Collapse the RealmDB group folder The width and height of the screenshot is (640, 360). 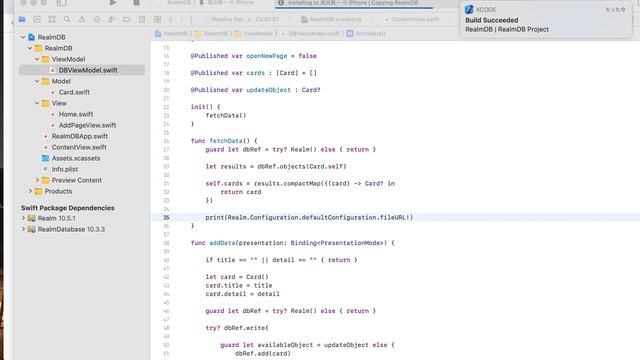tap(30, 48)
